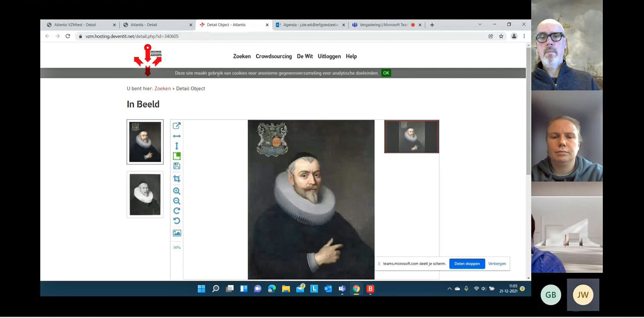
Task: Open Widgets from taskbar
Action: [x=244, y=289]
